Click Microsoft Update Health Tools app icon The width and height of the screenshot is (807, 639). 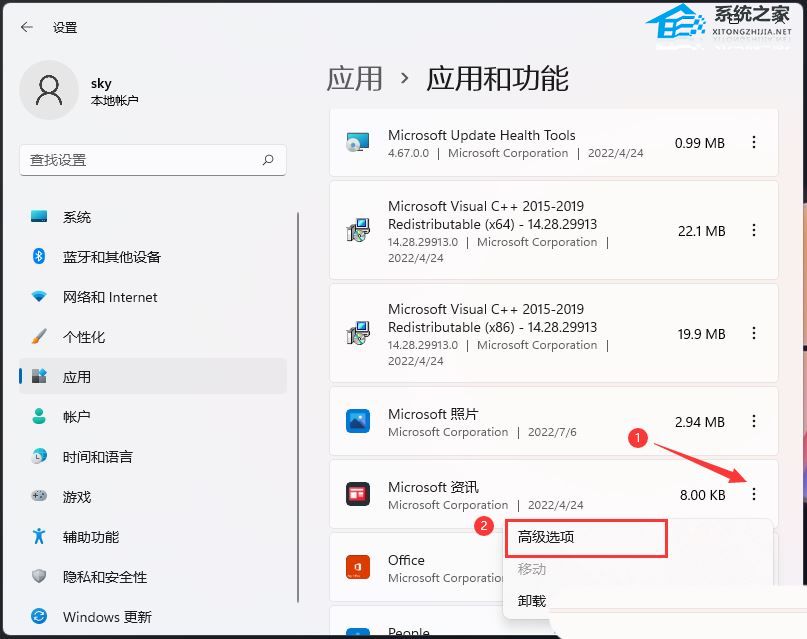point(358,143)
